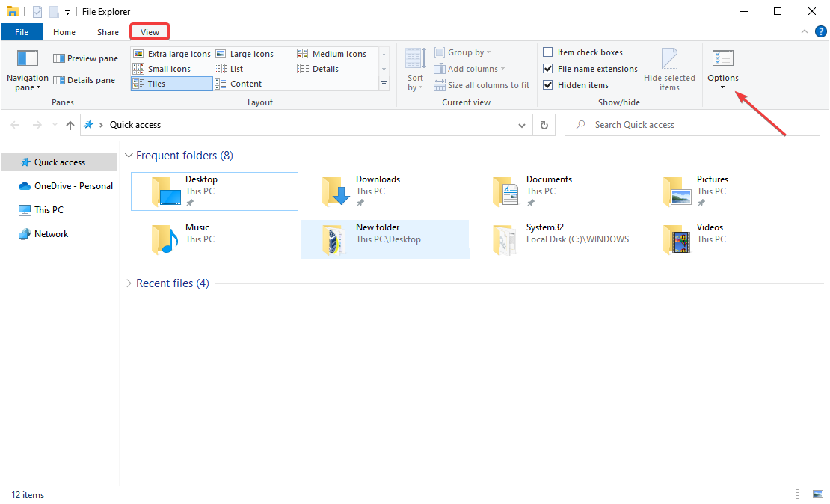Screen dimensions: 830x504
Task: Refresh the Quick access view
Action: click(x=544, y=126)
